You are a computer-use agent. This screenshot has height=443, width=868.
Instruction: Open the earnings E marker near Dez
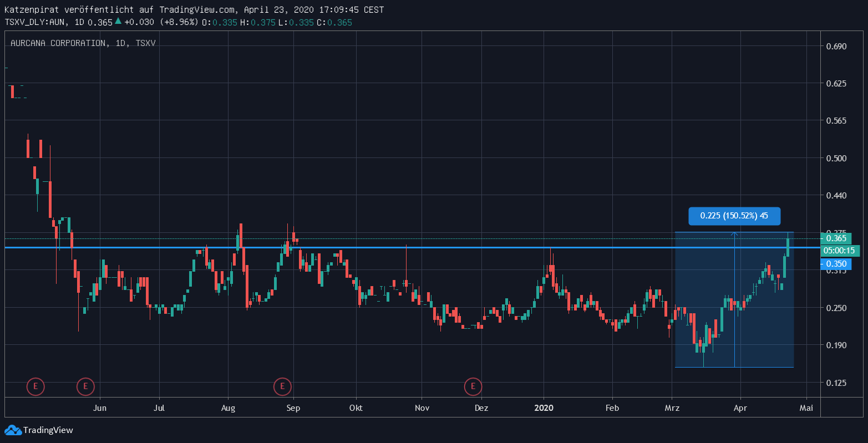[473, 385]
